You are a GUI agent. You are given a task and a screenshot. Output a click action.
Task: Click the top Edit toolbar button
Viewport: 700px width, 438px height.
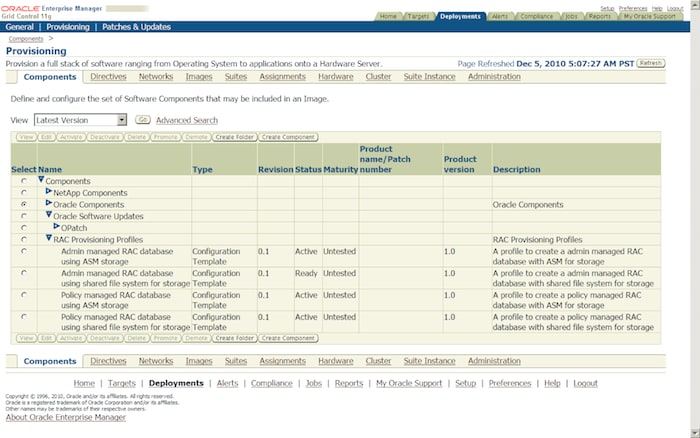click(x=46, y=137)
